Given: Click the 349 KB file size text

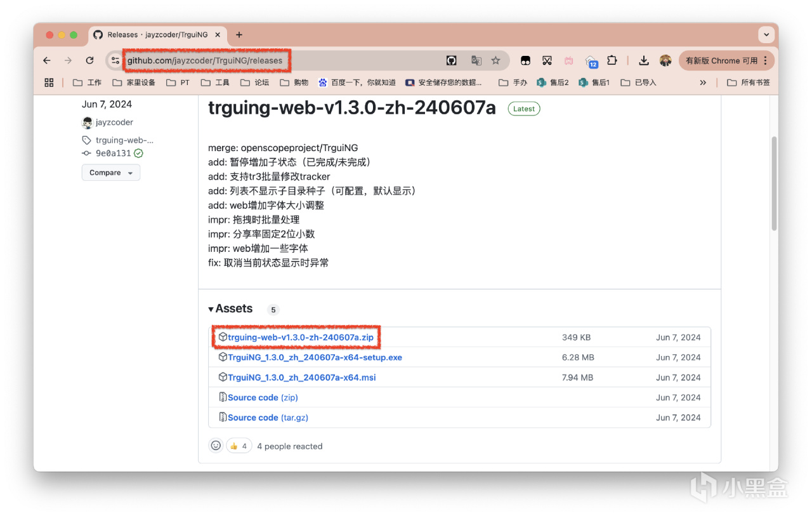Looking at the screenshot, I should point(576,338).
